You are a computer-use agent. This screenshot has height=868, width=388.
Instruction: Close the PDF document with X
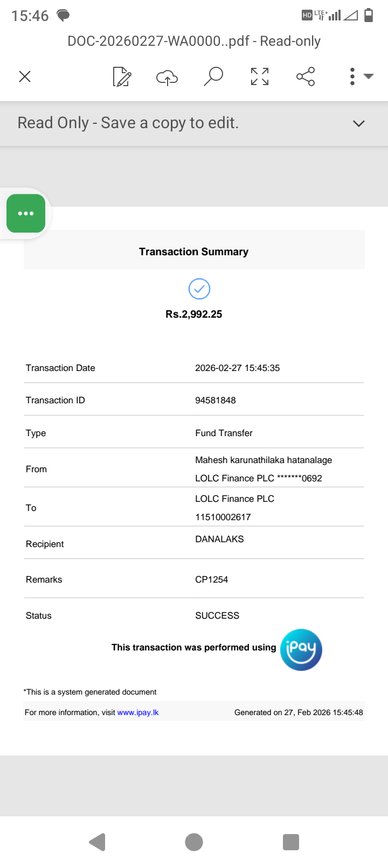[x=25, y=76]
